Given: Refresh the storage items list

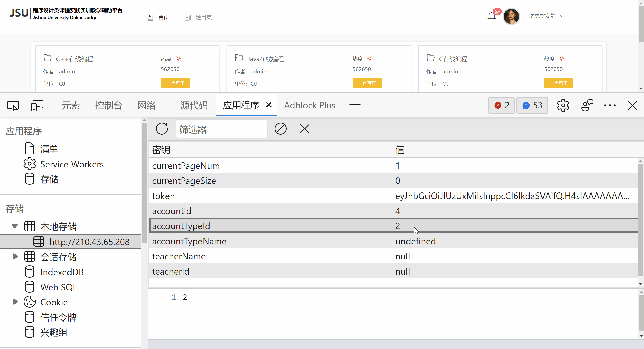Looking at the screenshot, I should pyautogui.click(x=162, y=129).
